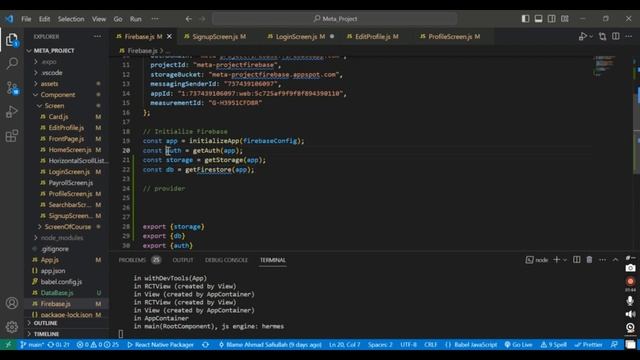Click Prettier in status bar
The image size is (640, 360).
588,345
